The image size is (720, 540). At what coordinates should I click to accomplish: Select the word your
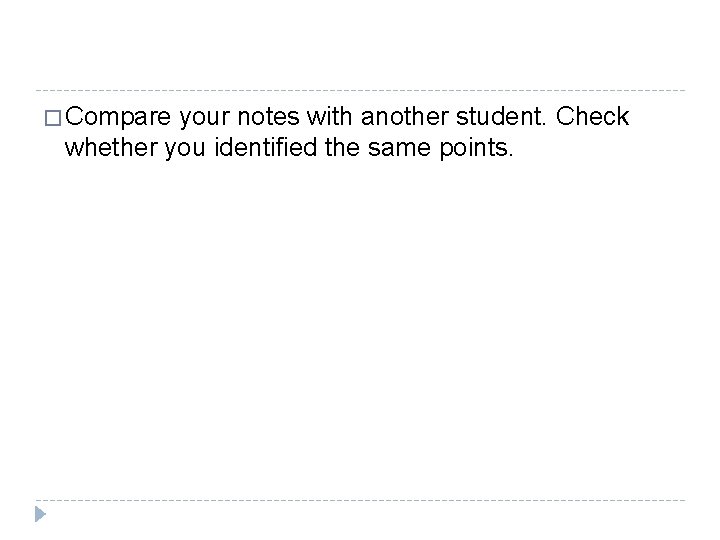tap(205, 118)
